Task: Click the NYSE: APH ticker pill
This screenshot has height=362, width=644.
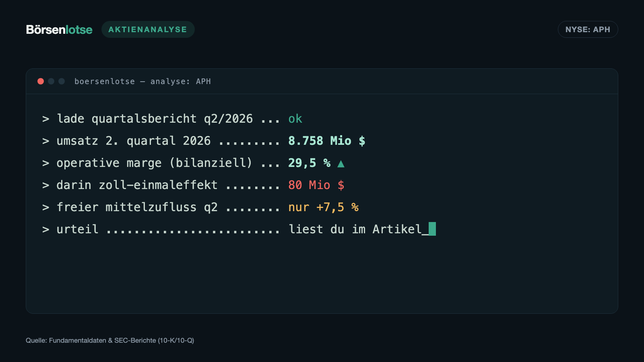Action: click(588, 29)
